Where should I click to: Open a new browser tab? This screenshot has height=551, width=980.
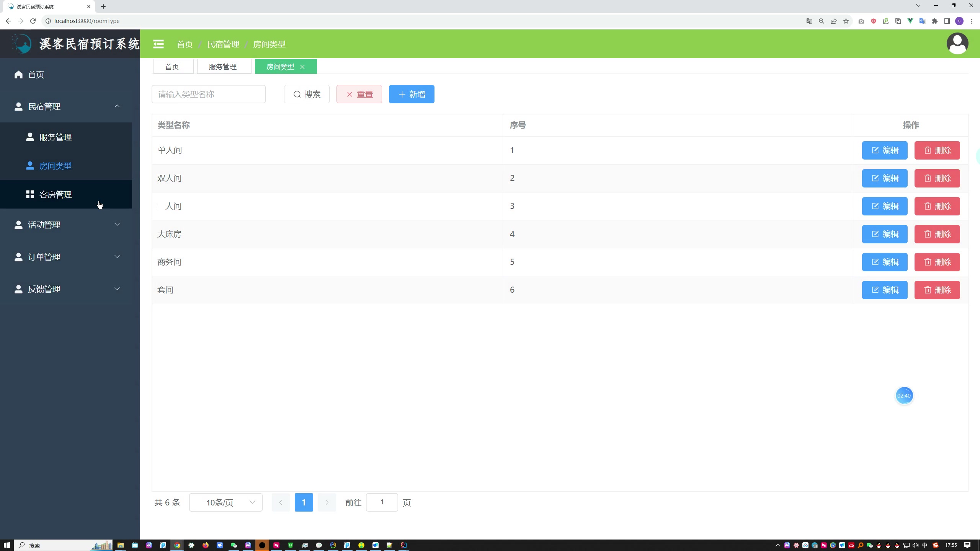point(103,7)
